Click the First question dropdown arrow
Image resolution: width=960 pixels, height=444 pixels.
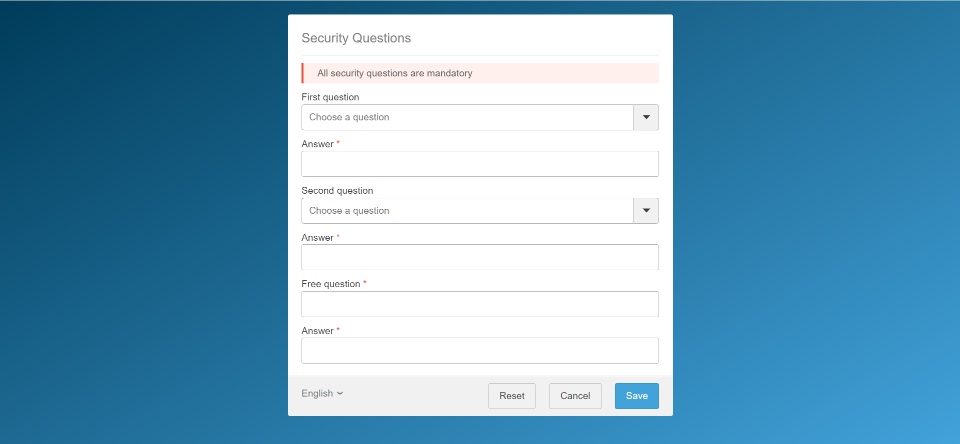click(x=646, y=117)
